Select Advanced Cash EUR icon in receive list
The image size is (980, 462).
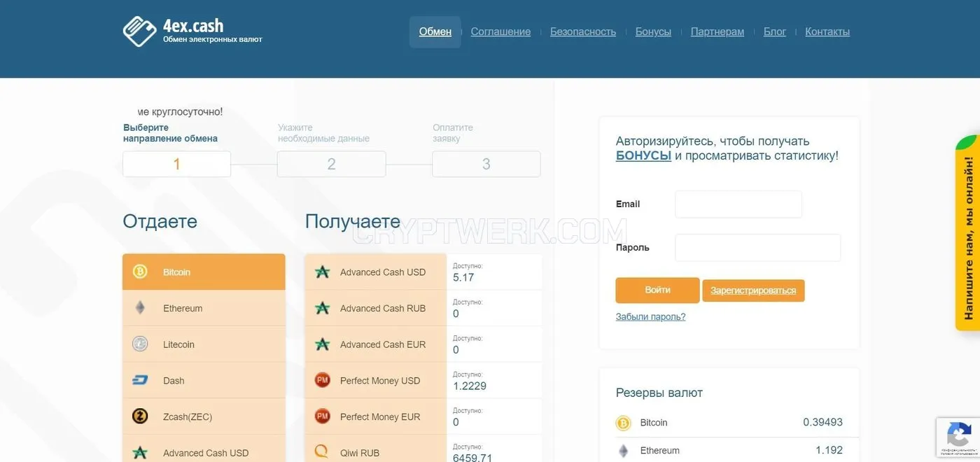(322, 344)
